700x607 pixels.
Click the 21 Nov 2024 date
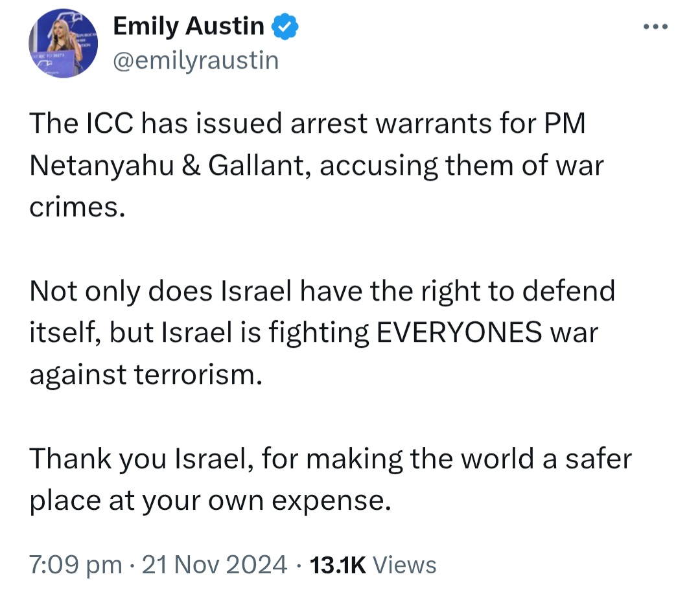coord(215,565)
